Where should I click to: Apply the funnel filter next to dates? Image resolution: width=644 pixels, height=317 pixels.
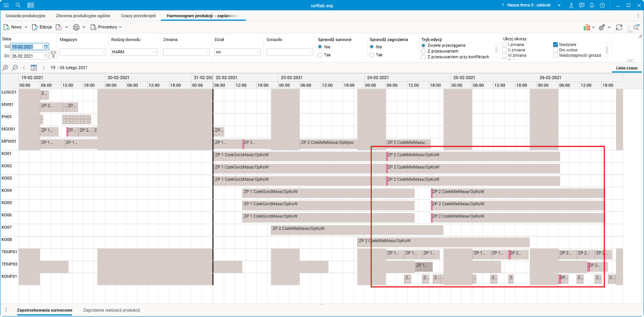tap(53, 55)
